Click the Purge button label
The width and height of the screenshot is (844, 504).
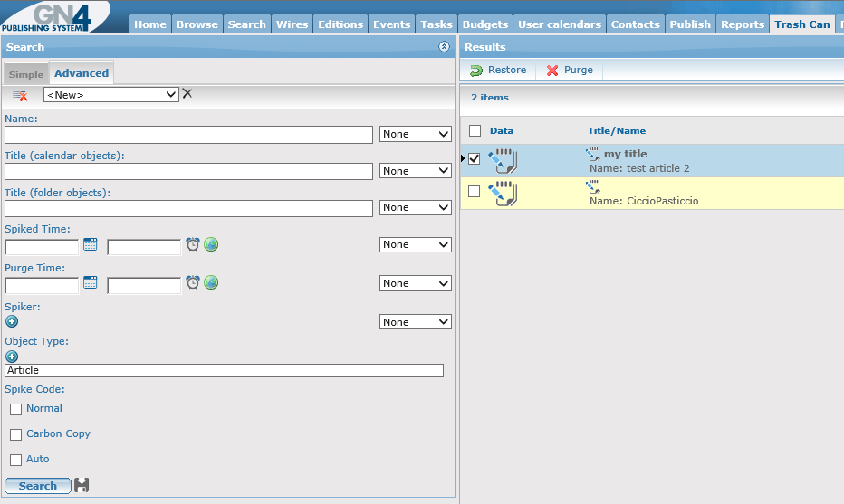coord(578,70)
